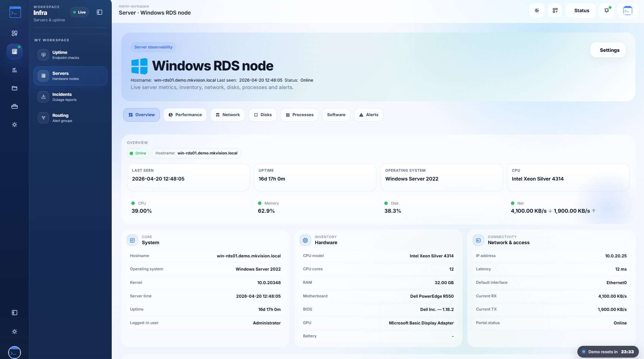Click the Windows logo icon
This screenshot has width=644, height=359.
139,66
